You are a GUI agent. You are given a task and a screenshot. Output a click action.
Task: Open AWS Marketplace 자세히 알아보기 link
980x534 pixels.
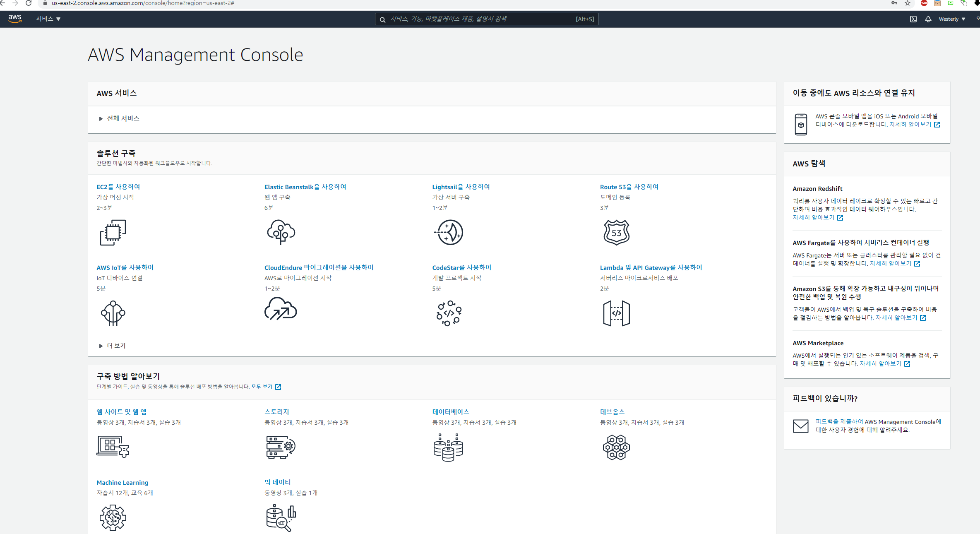pos(885,363)
